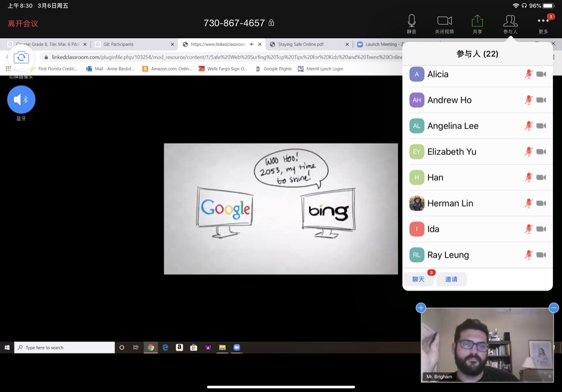
Task: Select participant Andrew Ho in the list
Action: click(477, 100)
